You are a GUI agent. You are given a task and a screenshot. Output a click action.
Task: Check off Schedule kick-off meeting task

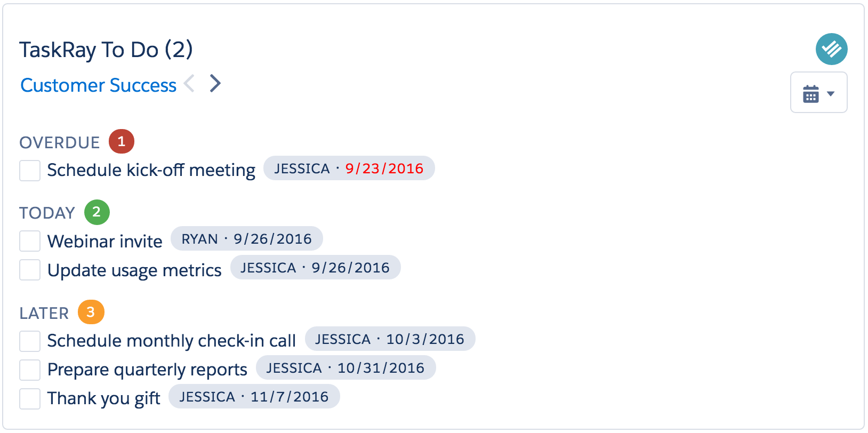[x=30, y=171]
